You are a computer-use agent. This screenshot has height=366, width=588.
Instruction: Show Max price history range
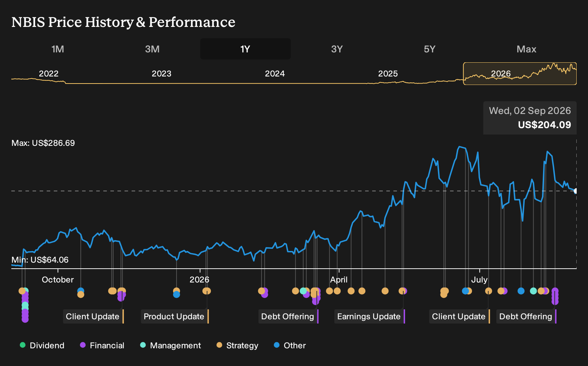[526, 49]
